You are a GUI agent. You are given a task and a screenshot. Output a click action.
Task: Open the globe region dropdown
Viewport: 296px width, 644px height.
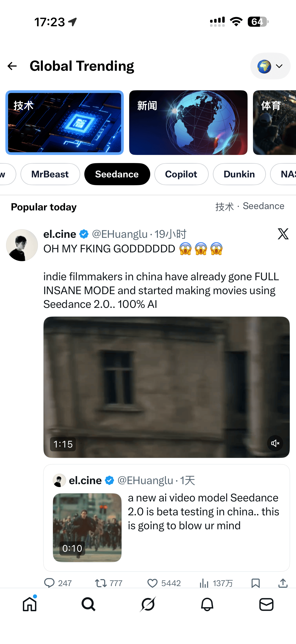pos(270,66)
